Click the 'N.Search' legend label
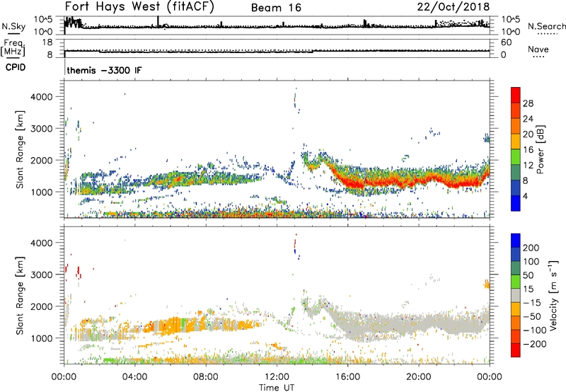The image size is (566, 392). click(x=546, y=26)
